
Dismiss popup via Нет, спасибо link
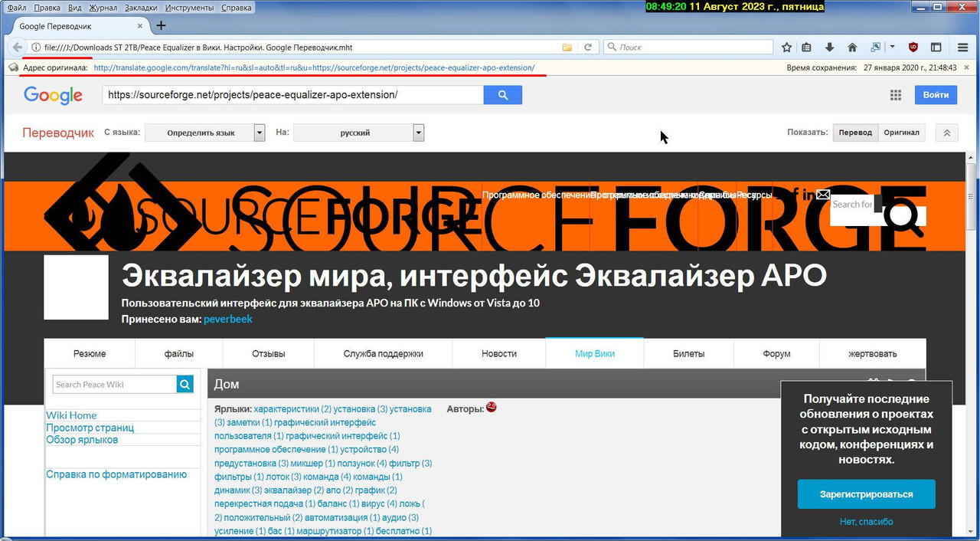[x=866, y=522]
